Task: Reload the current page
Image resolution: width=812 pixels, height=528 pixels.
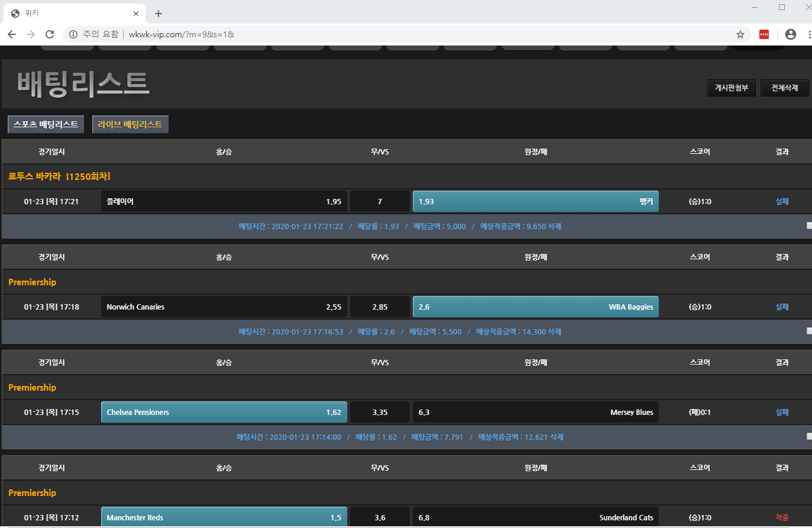Action: pyautogui.click(x=50, y=34)
